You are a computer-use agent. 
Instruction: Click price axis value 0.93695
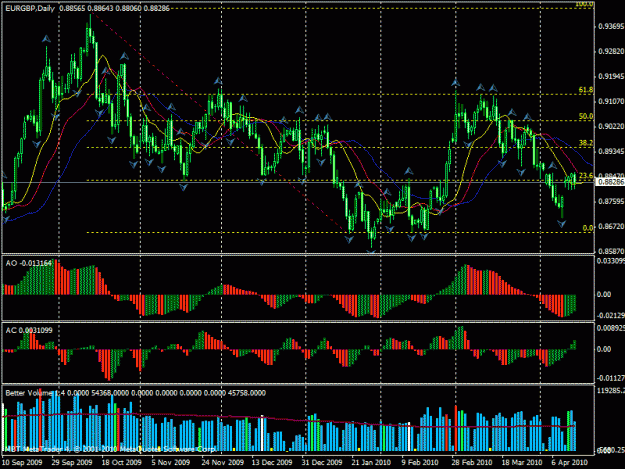point(611,26)
